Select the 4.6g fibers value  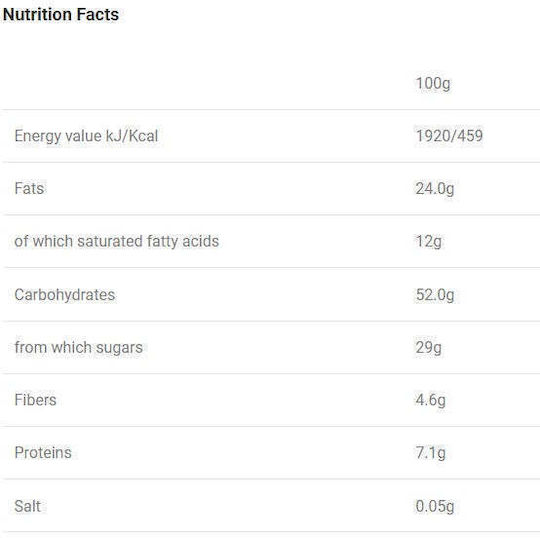(430, 400)
